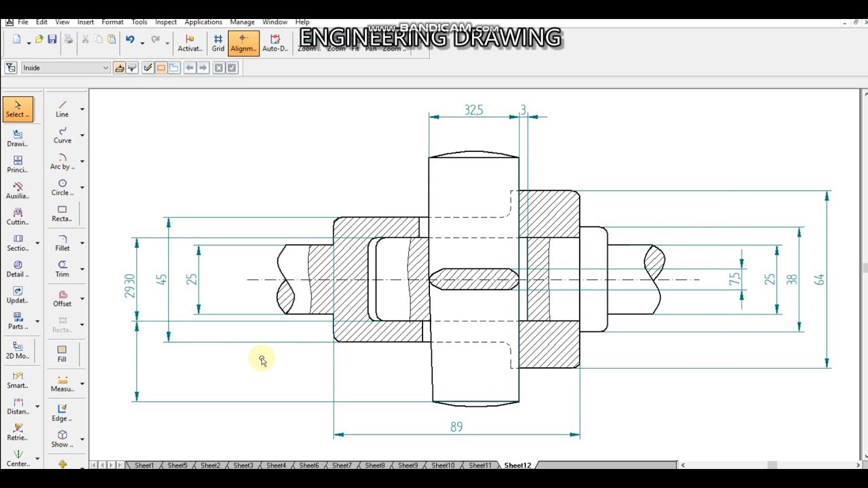Toggle Auto-Dimension mode

(275, 43)
